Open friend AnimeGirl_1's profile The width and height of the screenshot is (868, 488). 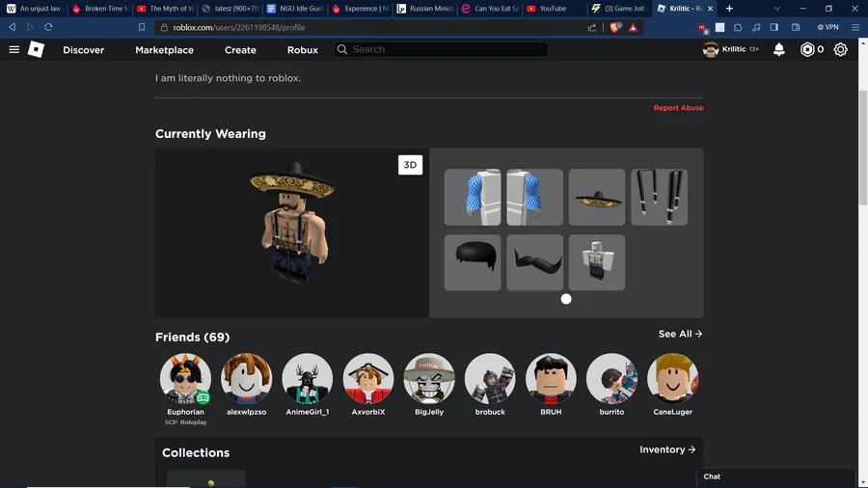coord(308,378)
